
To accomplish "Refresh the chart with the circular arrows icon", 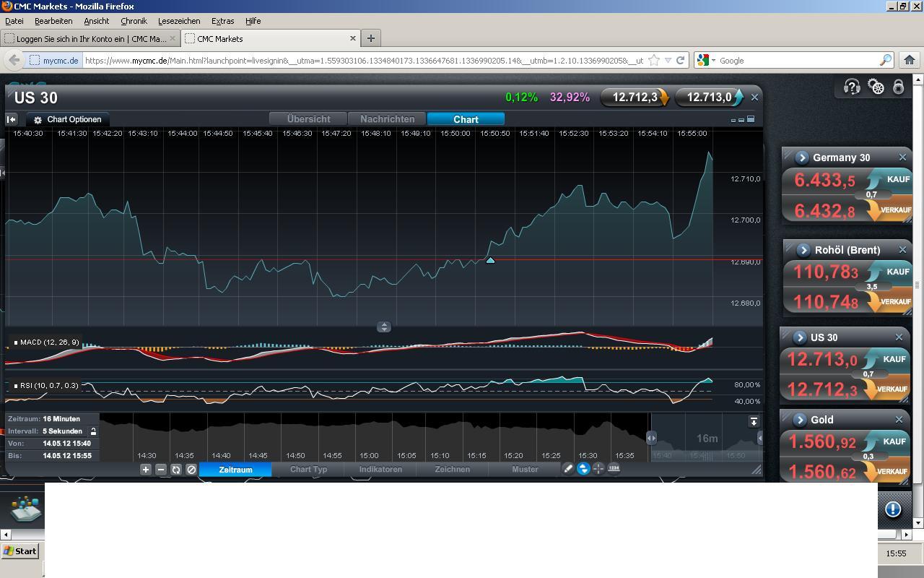I will coord(175,469).
